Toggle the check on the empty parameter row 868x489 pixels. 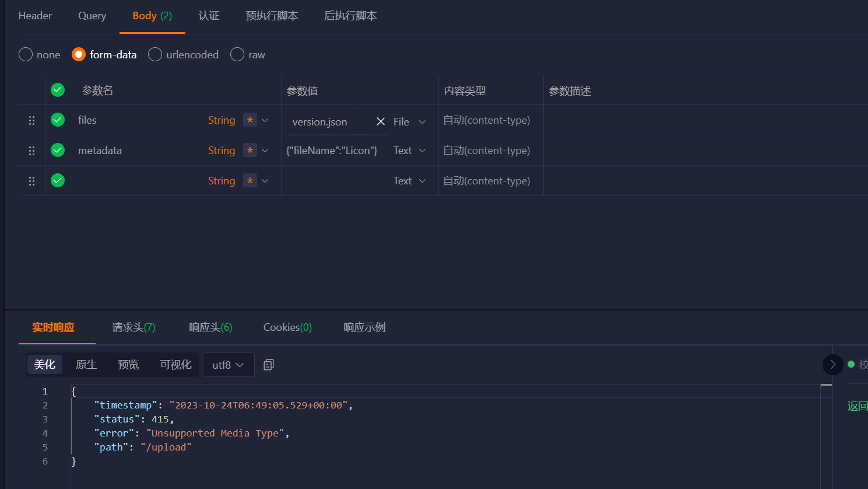tap(58, 180)
